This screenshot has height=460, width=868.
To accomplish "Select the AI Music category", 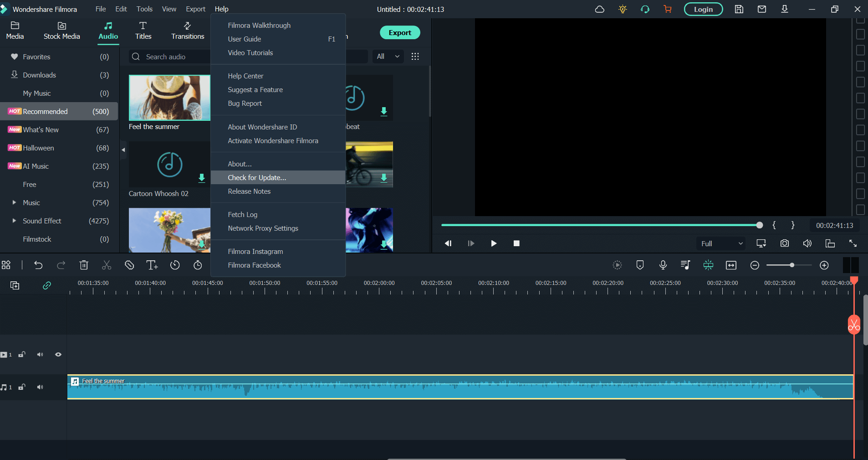I will pyautogui.click(x=59, y=166).
